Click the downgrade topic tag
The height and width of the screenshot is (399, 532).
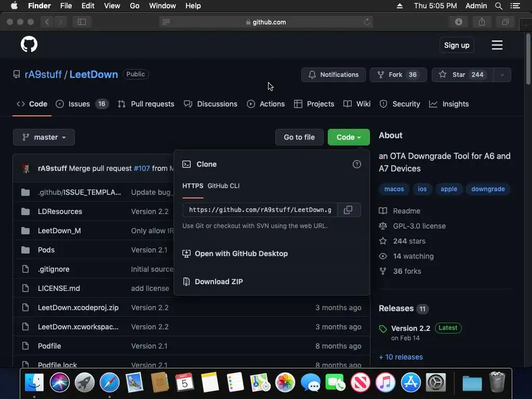[x=488, y=189]
